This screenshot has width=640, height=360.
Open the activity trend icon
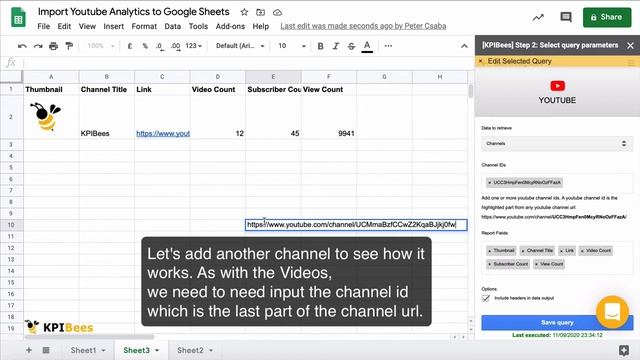point(538,17)
